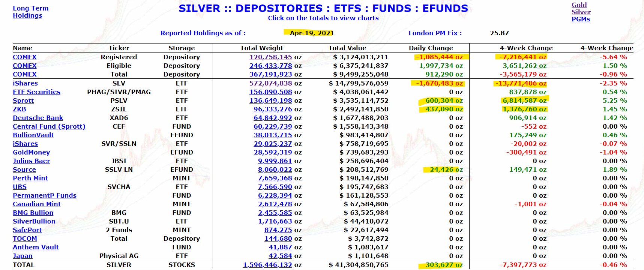This screenshot has width=644, height=270.
Task: Open the 572,074,838 oz total weight link
Action: [271, 83]
